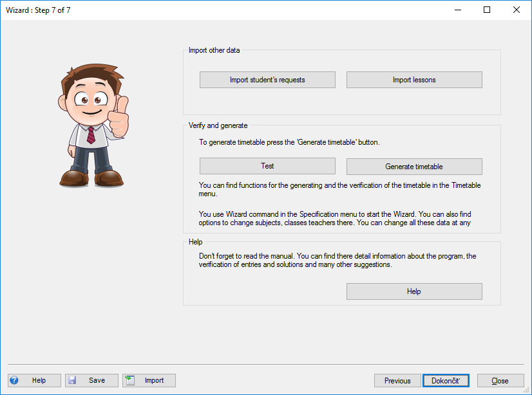Click the blue question mark Help icon
Viewport: 532px width, 395px height.
(14, 380)
